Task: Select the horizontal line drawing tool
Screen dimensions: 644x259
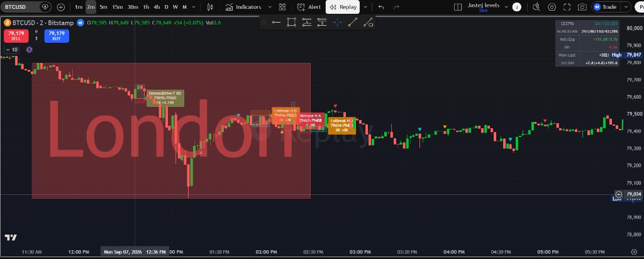Action: coord(276,22)
